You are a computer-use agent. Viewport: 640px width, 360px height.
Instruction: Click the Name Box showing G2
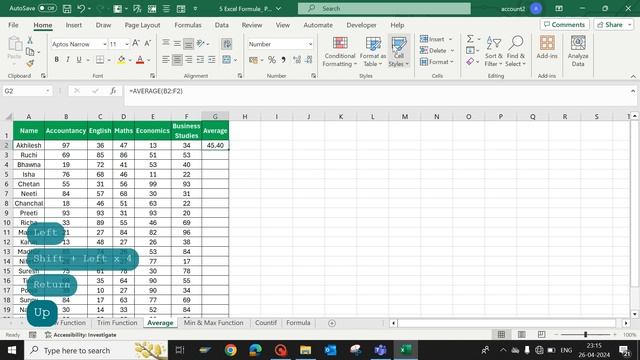pyautogui.click(x=27, y=91)
